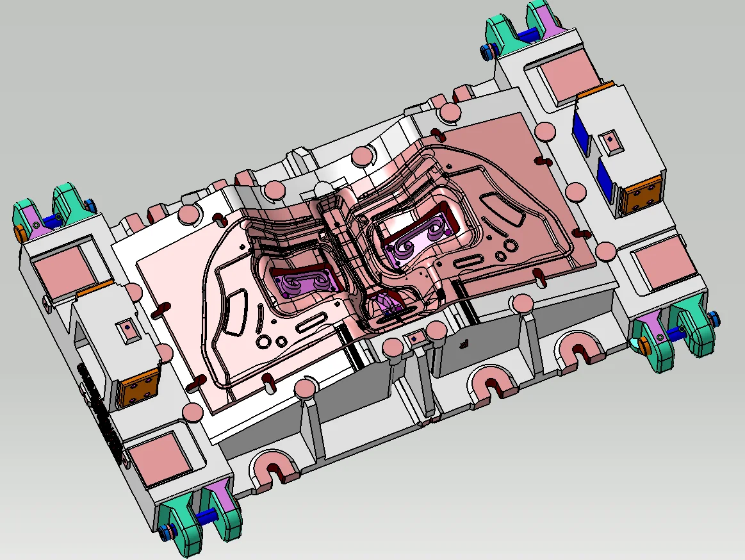Pick the blue pin in the bottom-left lifting lug
The image size is (745, 560).
(x=206, y=515)
